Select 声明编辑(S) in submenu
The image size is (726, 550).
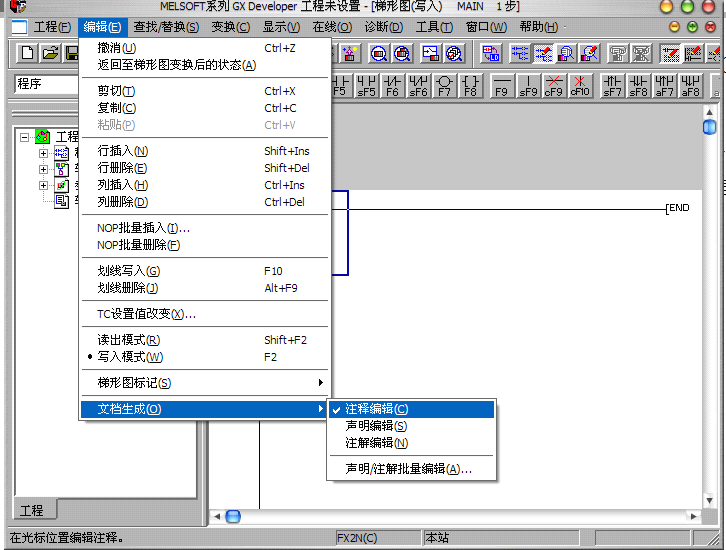coord(411,426)
